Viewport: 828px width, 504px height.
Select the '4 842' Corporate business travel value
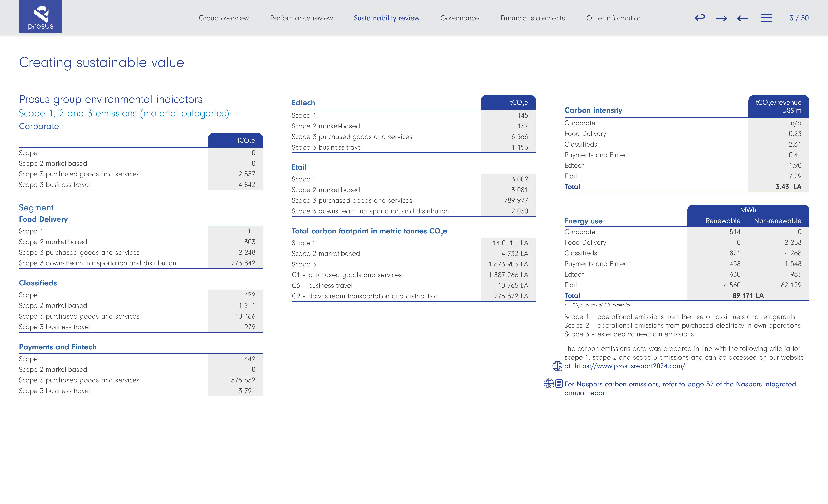pos(247,185)
